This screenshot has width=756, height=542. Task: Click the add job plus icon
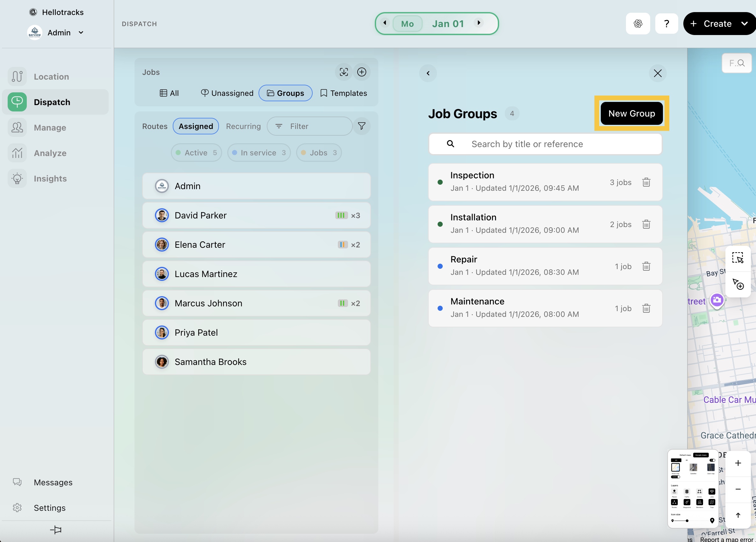point(362,72)
